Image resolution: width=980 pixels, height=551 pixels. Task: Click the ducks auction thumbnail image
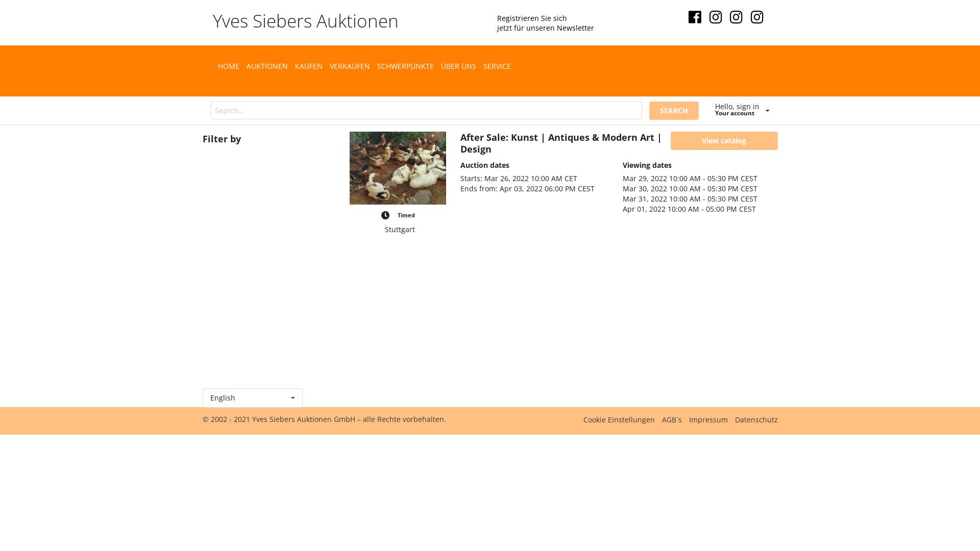pyautogui.click(x=398, y=168)
